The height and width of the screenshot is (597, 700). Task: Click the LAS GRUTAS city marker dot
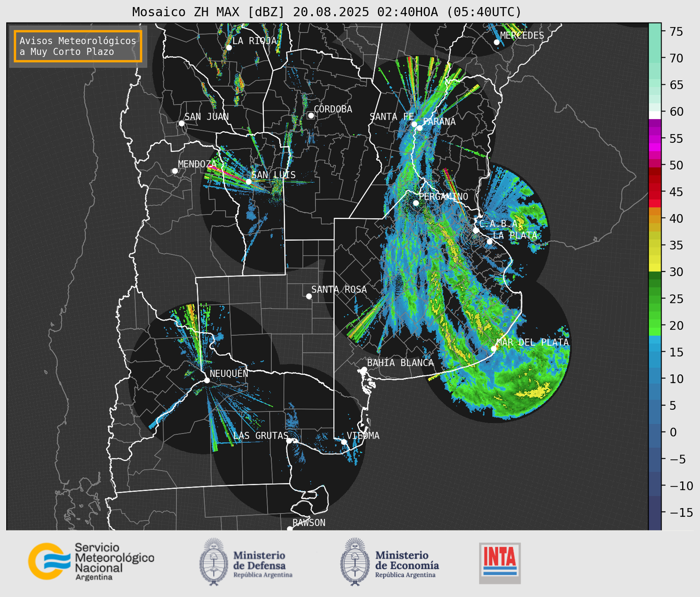tap(289, 441)
